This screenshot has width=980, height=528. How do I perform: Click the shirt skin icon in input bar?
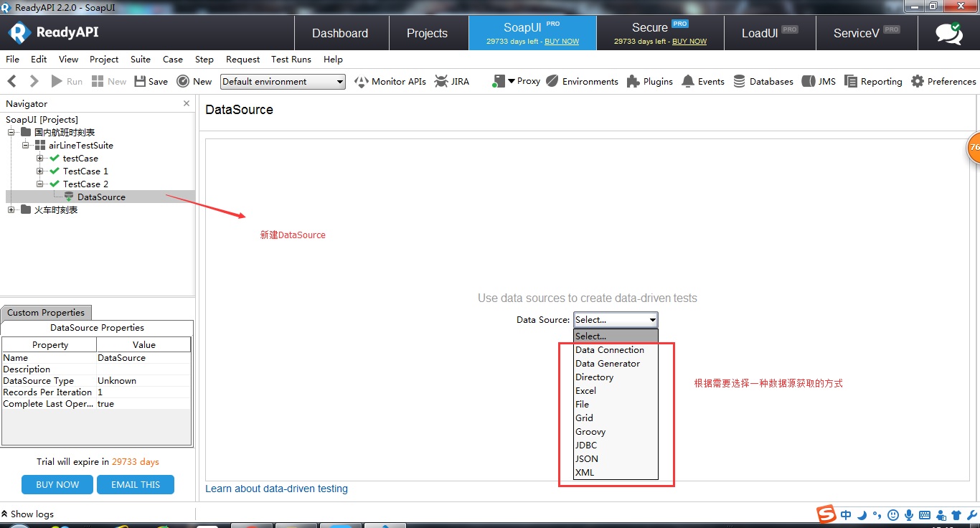(x=956, y=515)
